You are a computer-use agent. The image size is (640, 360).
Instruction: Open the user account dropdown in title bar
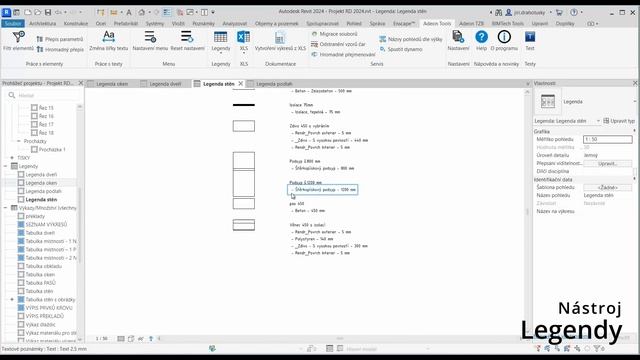(551, 12)
